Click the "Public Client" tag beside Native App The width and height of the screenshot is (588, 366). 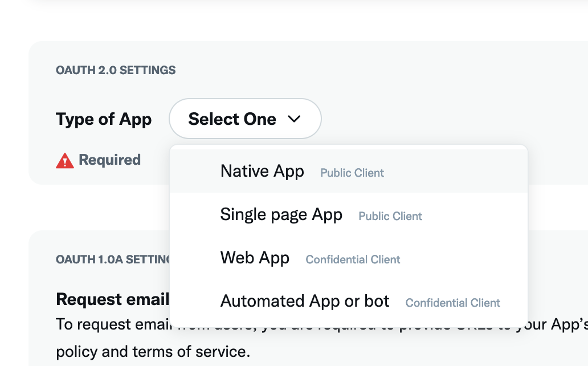pos(352,173)
